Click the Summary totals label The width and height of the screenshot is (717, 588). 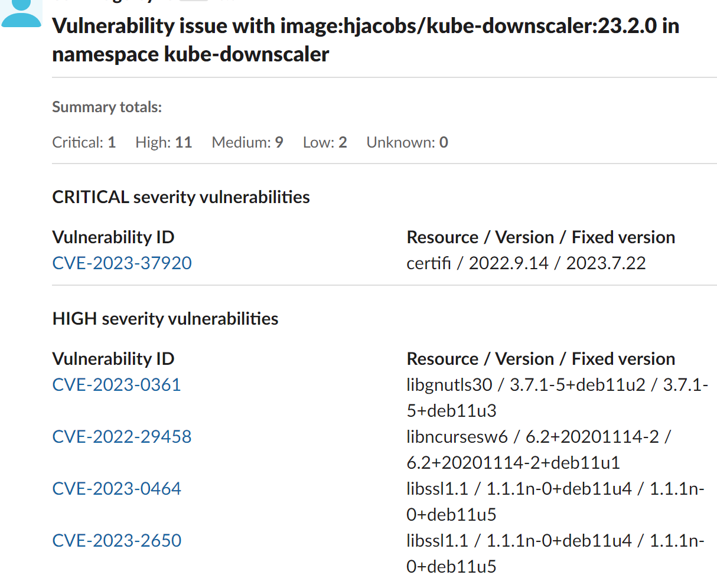click(x=107, y=107)
